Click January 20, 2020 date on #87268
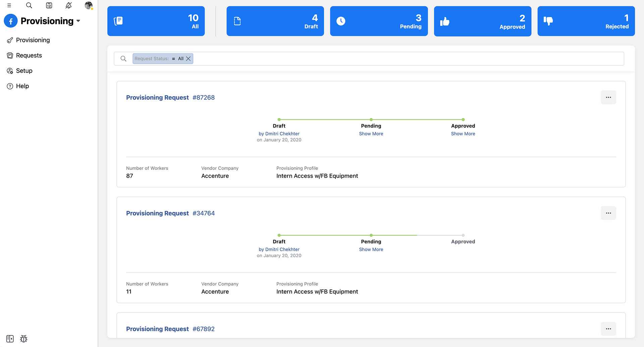This screenshot has width=644, height=347. tap(282, 140)
